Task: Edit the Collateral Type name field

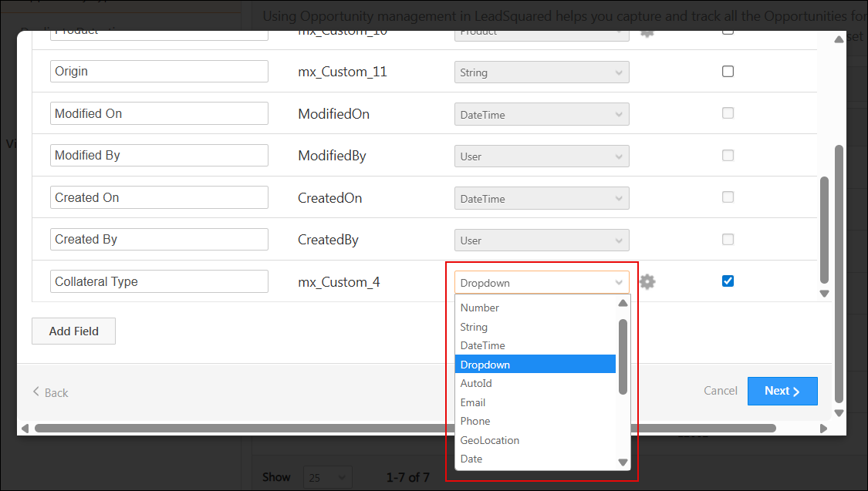Action: pos(159,281)
